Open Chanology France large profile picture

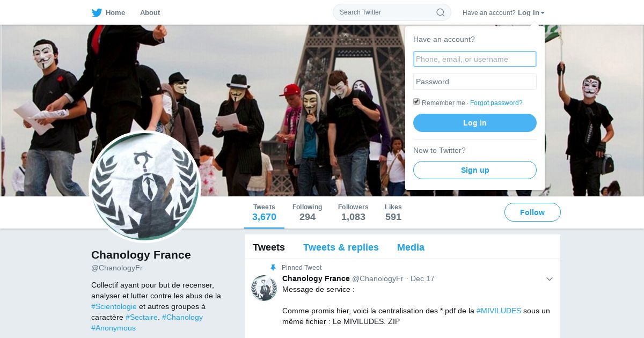pos(145,186)
